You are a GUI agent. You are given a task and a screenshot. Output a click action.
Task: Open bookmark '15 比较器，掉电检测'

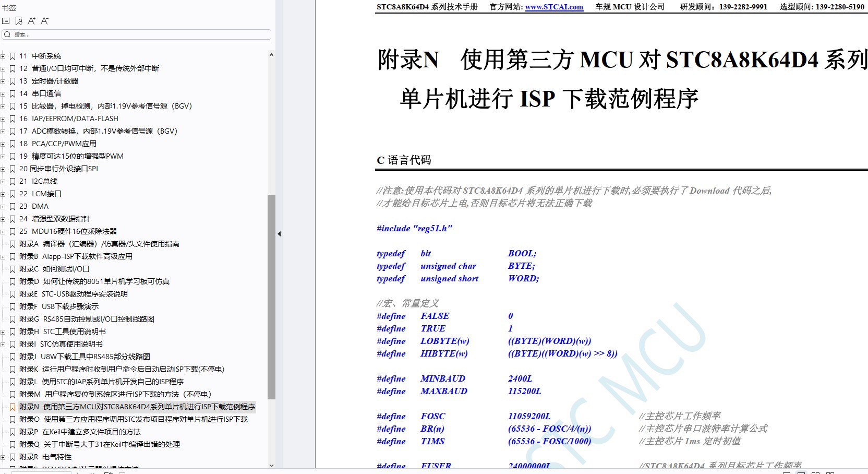pyautogui.click(x=106, y=106)
